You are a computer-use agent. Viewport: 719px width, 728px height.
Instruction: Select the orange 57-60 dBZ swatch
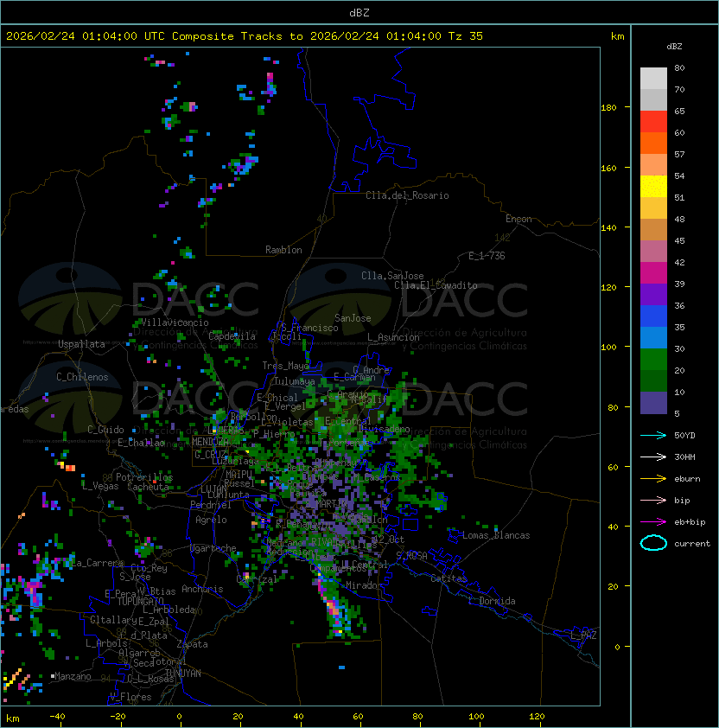[653, 143]
